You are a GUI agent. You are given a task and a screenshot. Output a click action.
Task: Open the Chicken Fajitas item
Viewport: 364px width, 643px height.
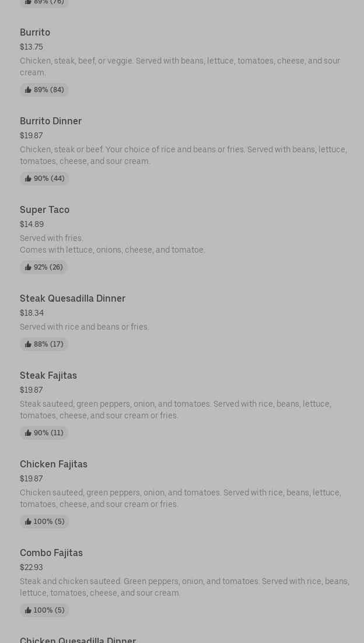click(54, 464)
